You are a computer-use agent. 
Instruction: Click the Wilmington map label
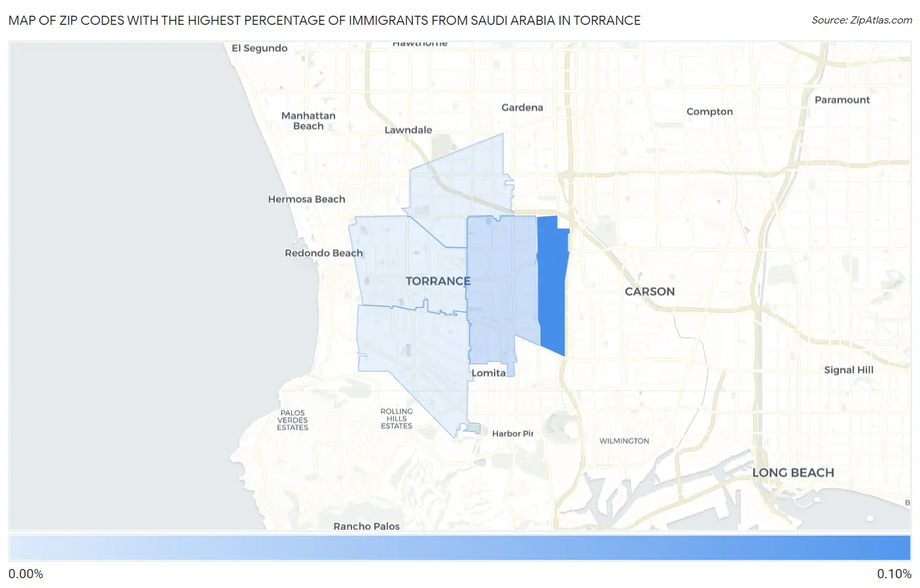click(624, 441)
